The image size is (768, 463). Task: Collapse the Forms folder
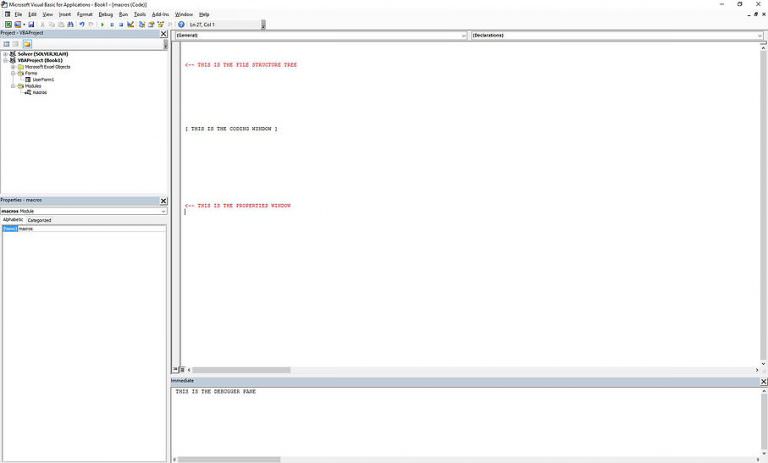coord(13,73)
